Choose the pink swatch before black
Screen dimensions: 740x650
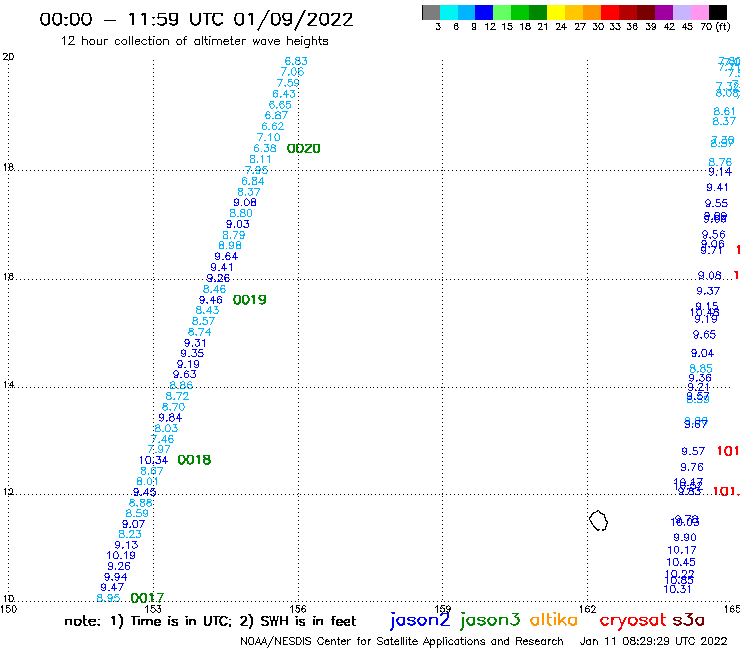[699, 12]
